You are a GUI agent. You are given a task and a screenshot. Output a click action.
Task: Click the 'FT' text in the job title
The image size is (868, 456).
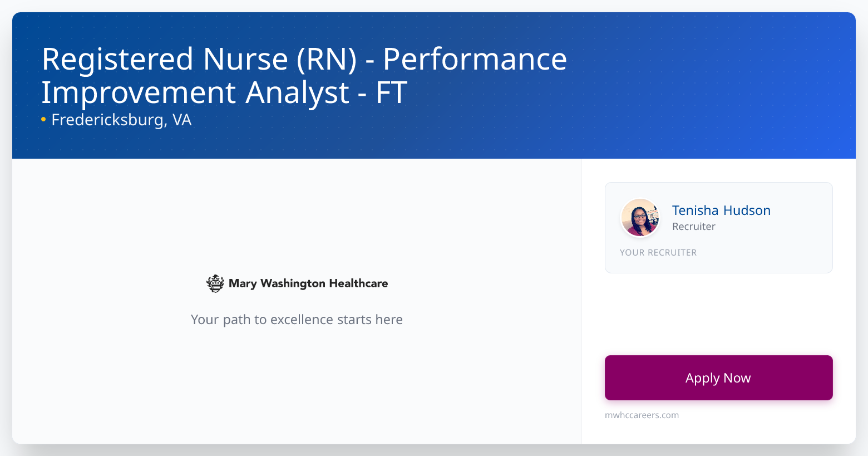(x=389, y=92)
